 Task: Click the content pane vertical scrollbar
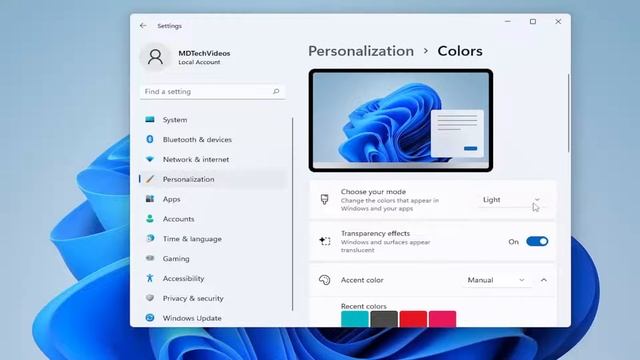(568, 113)
